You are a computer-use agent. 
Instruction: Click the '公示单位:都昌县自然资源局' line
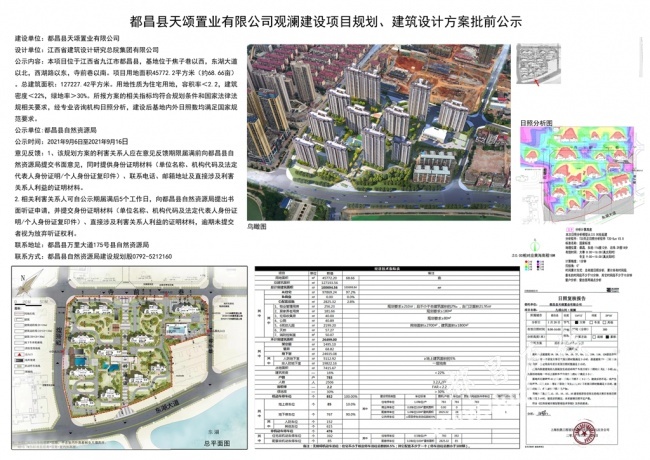tap(56, 130)
